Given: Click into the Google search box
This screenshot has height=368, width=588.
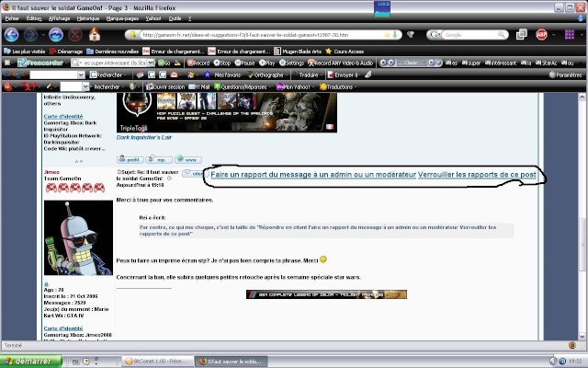Looking at the screenshot, I should pos(469,35).
